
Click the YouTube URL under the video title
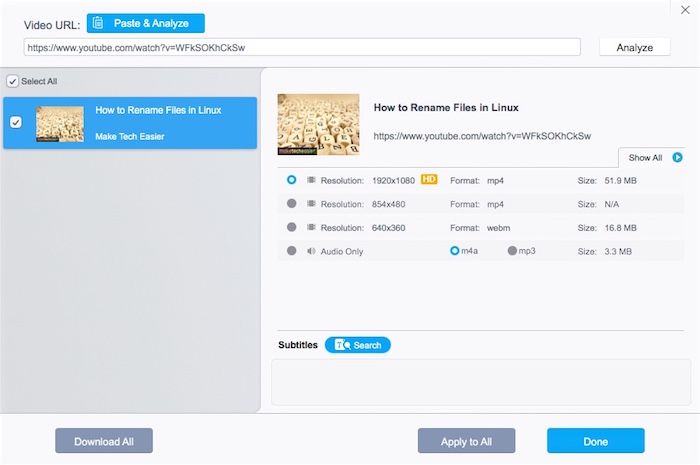pyautogui.click(x=482, y=136)
